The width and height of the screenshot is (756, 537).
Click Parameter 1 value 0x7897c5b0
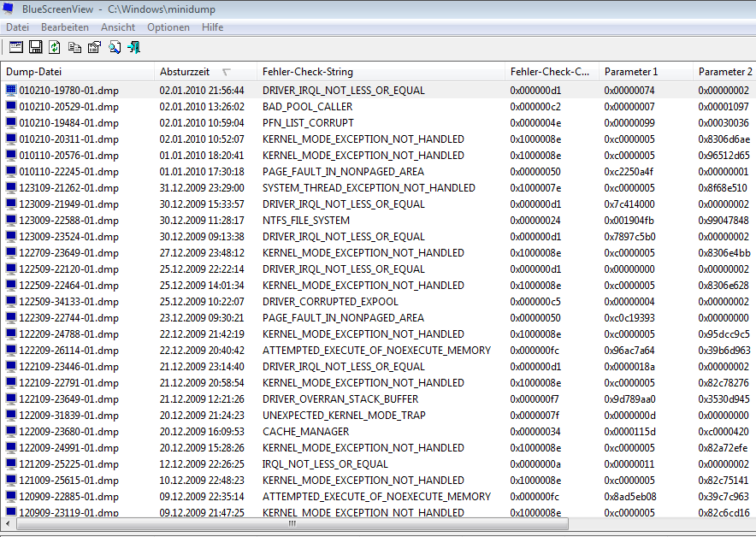tap(629, 237)
